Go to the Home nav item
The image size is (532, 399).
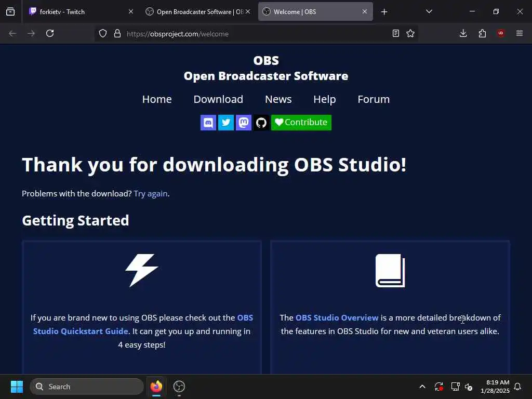157,99
